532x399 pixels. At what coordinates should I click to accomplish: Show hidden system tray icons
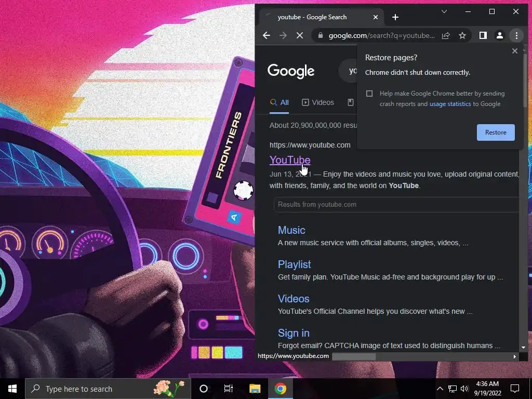pyautogui.click(x=440, y=389)
